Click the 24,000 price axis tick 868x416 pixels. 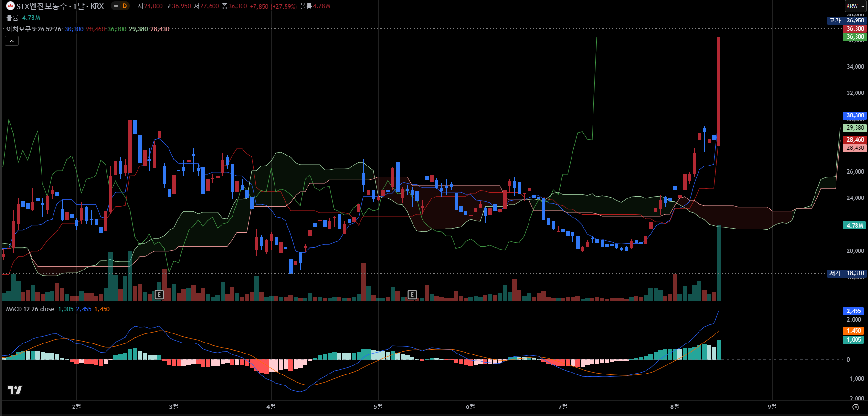pos(855,198)
